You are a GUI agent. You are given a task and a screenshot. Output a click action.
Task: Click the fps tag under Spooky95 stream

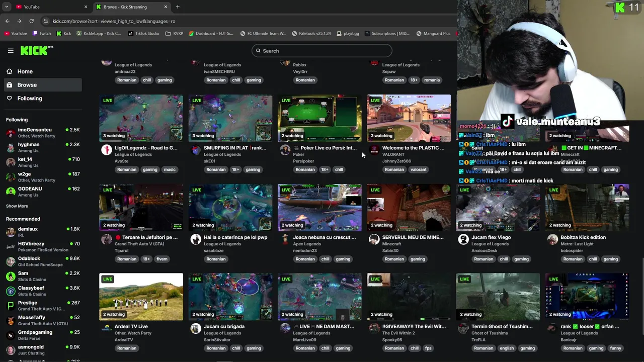pyautogui.click(x=428, y=348)
